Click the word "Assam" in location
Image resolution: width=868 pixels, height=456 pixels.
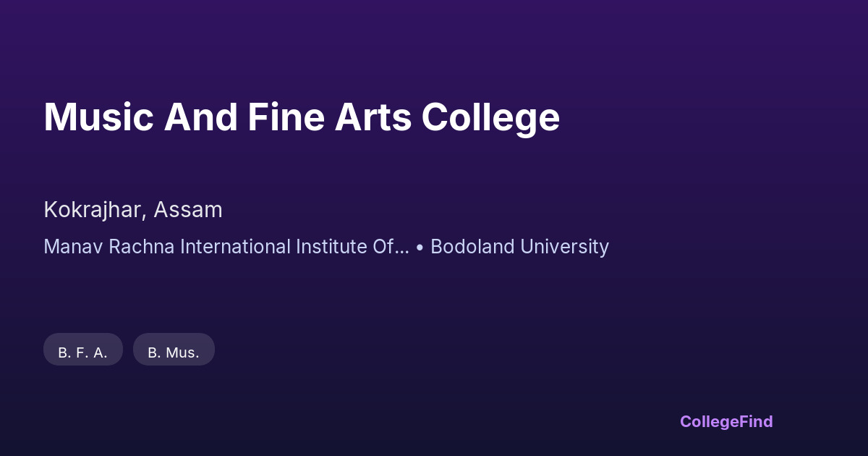coord(188,210)
